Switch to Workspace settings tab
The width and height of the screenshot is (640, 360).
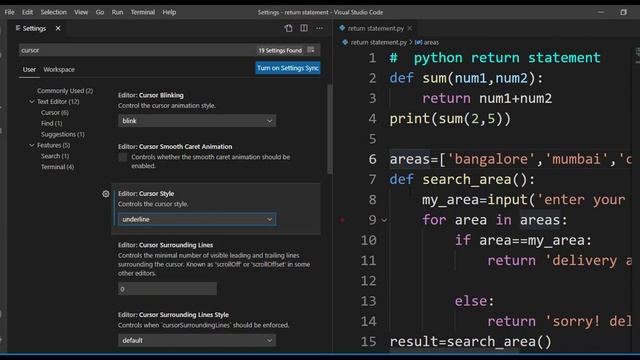click(59, 69)
